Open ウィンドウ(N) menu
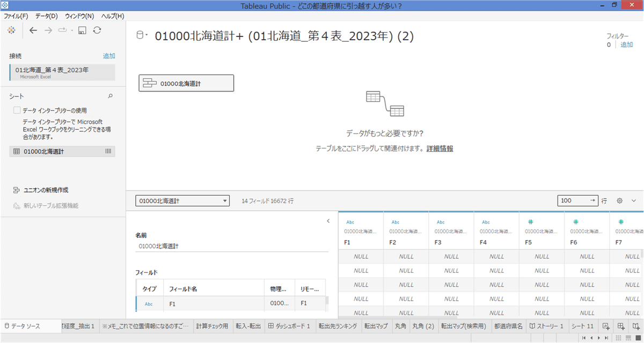This screenshot has width=644, height=343. click(79, 16)
